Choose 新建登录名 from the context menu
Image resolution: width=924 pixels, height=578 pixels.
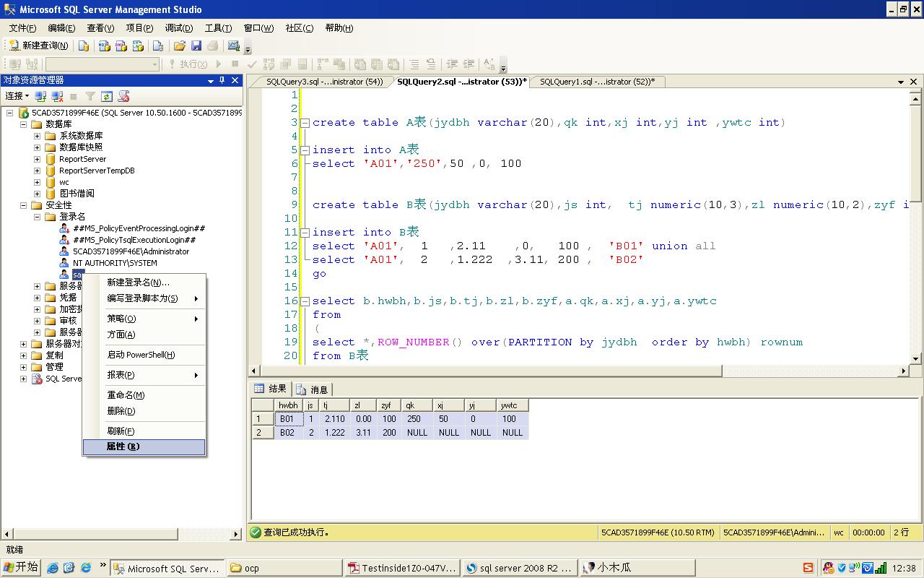[x=138, y=282]
